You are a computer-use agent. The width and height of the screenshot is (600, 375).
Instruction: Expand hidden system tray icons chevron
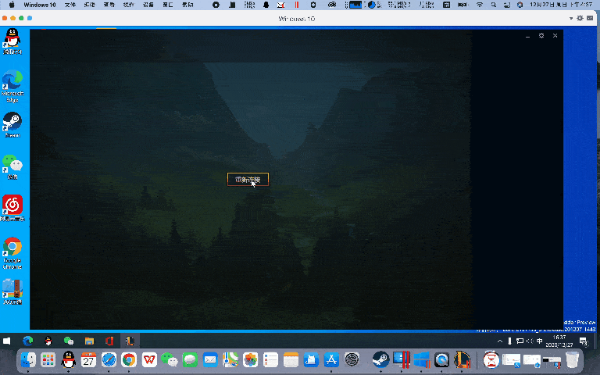[500, 341]
